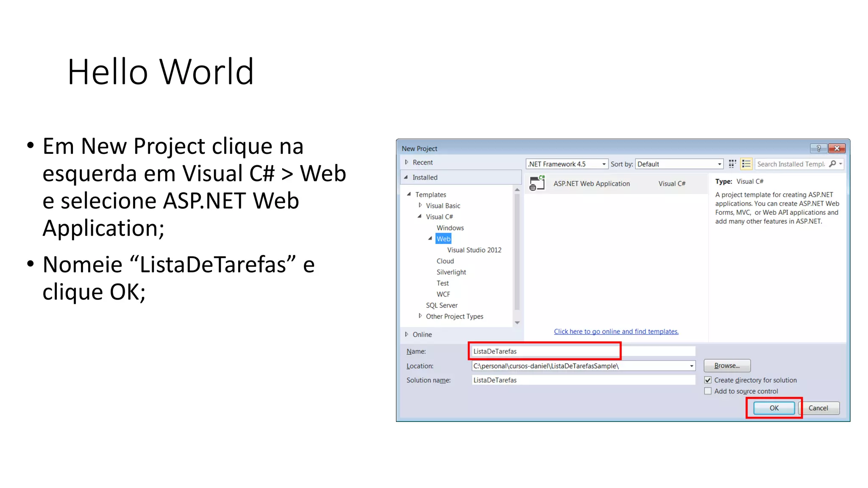Expand Other Project Types node
This screenshot has height=488, width=868.
[420, 316]
